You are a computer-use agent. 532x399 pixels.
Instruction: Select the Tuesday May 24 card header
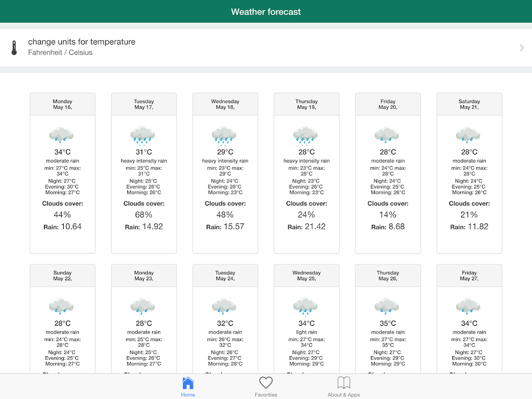225,275
